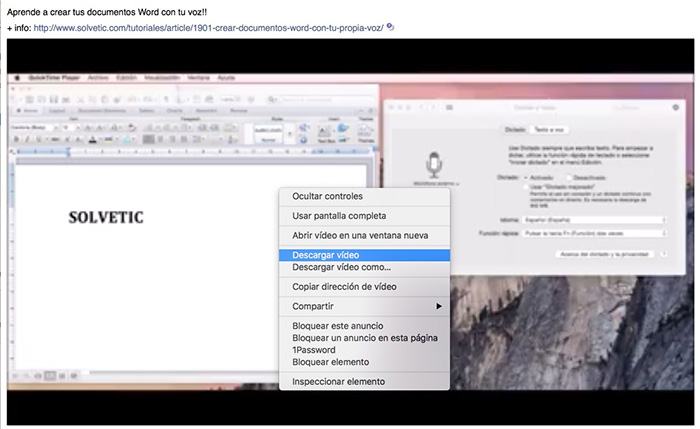This screenshot has width=700, height=429.
Task: Click the SOLVETIC heading in the Word document
Action: tap(106, 217)
